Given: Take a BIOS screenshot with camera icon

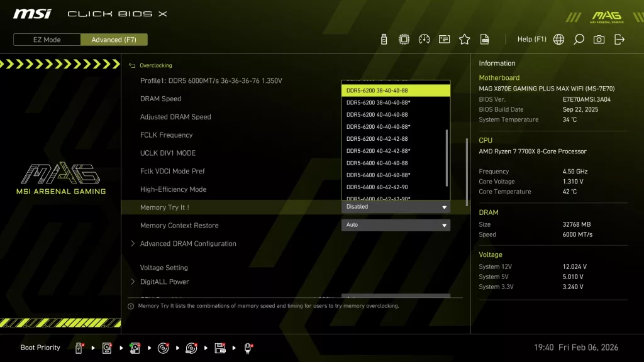Looking at the screenshot, I should click(x=599, y=38).
